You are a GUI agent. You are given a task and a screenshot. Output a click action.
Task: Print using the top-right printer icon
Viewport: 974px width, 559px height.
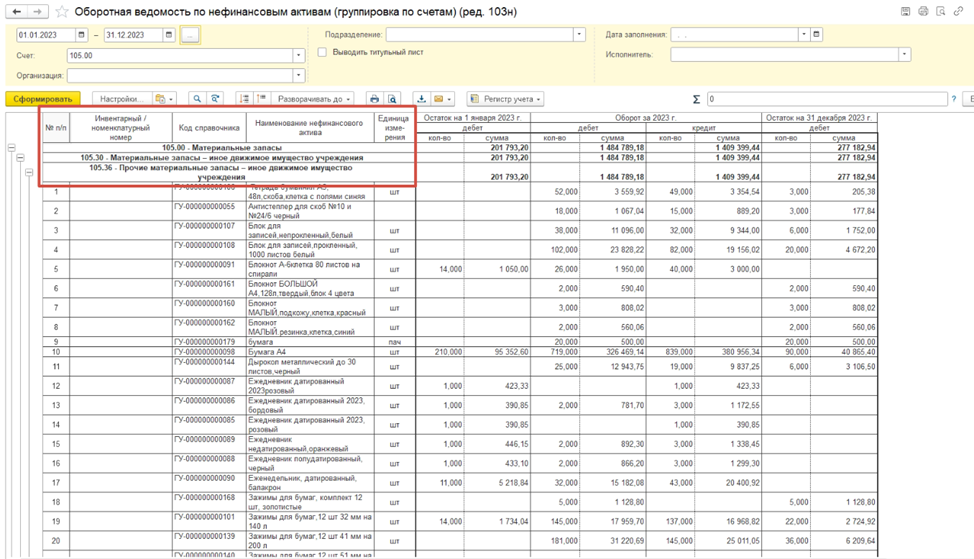923,11
